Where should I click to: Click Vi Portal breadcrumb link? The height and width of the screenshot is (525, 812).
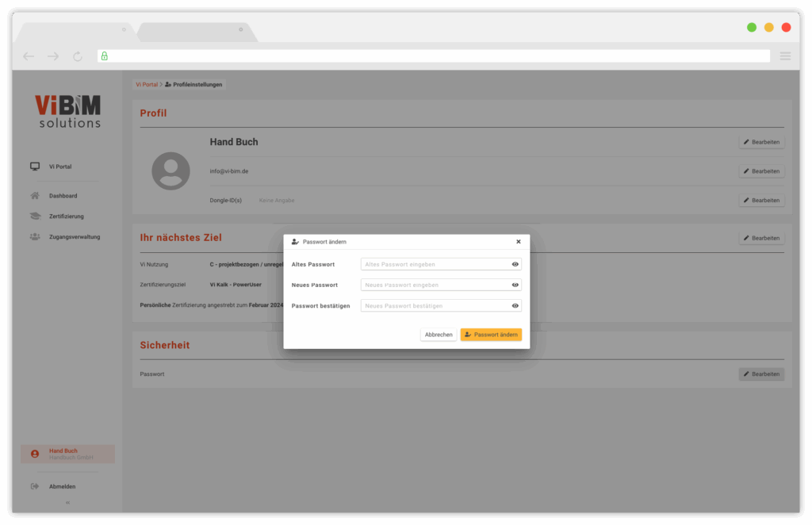coord(147,84)
